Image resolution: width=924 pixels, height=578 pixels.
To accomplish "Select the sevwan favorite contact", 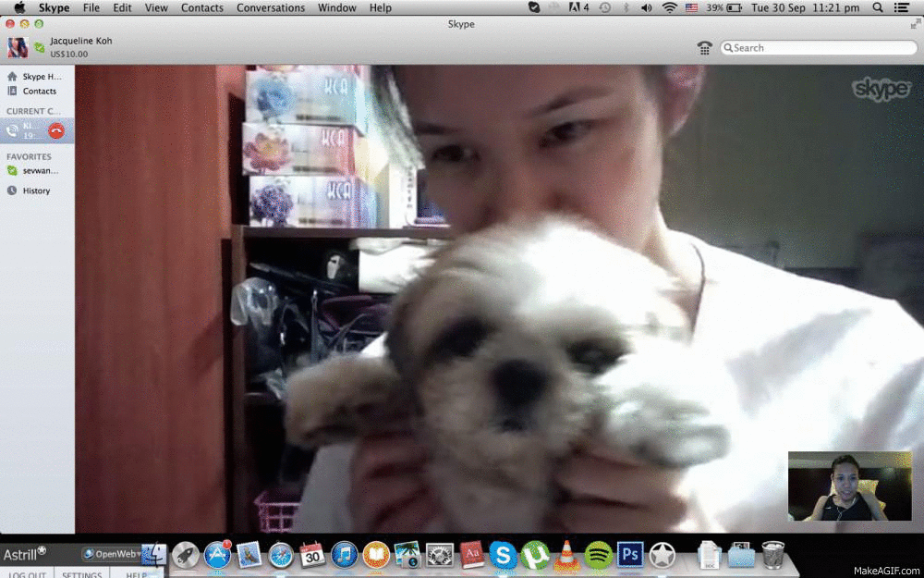I will [40, 171].
